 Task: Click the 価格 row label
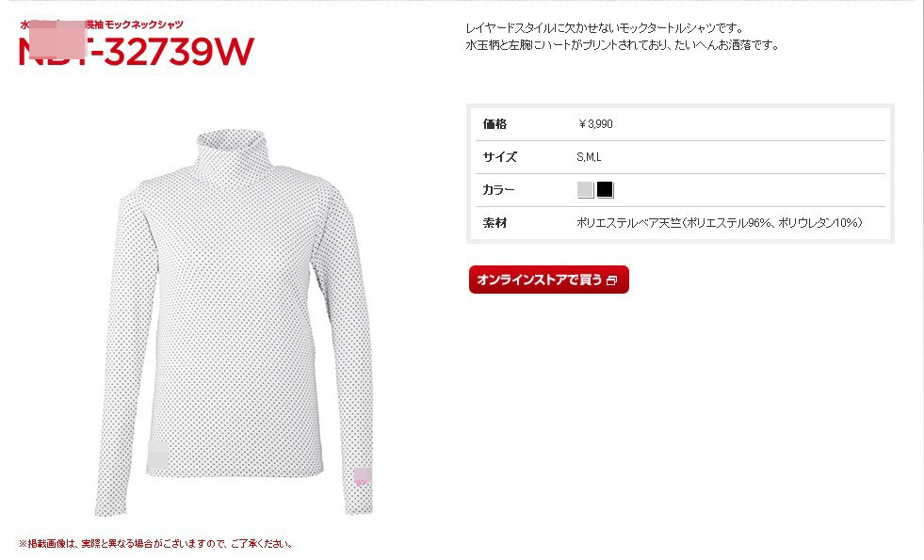pos(495,124)
